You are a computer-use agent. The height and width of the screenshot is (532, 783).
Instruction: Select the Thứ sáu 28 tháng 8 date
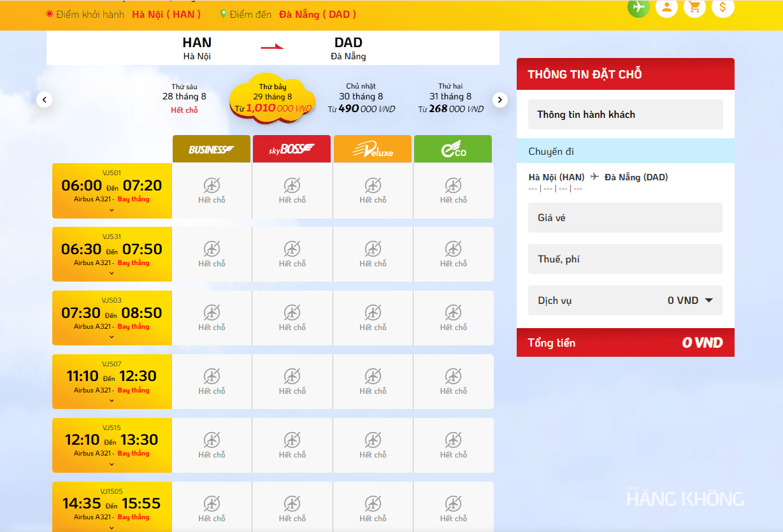tap(184, 99)
